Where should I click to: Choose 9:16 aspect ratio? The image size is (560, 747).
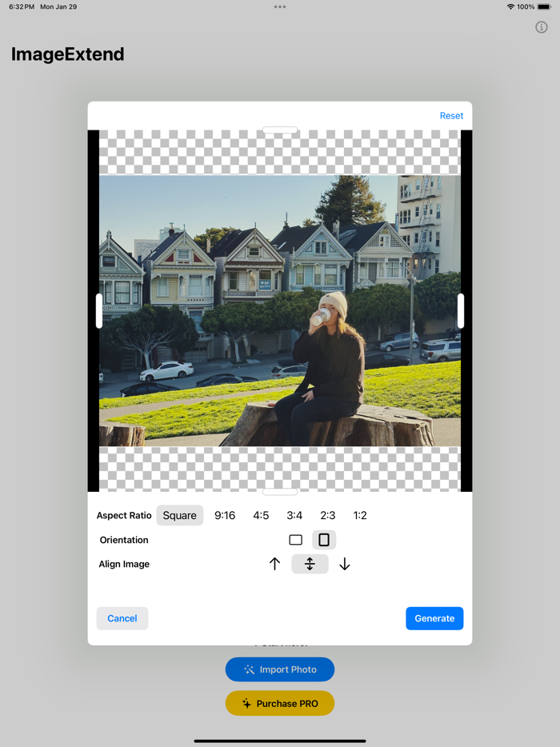click(225, 516)
